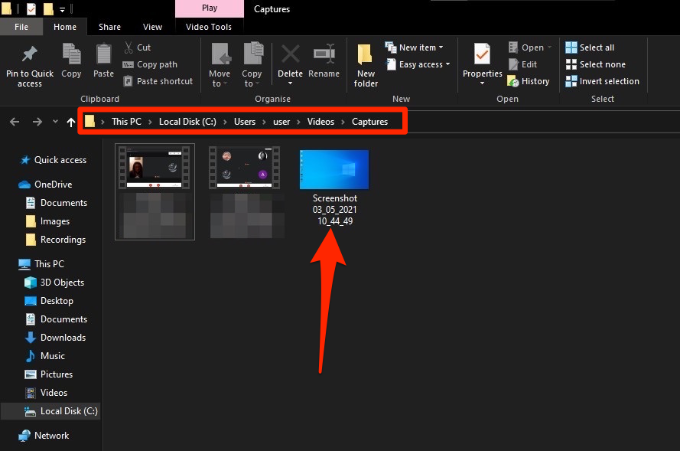
Task: Click This PC in the address bar
Action: tap(126, 122)
